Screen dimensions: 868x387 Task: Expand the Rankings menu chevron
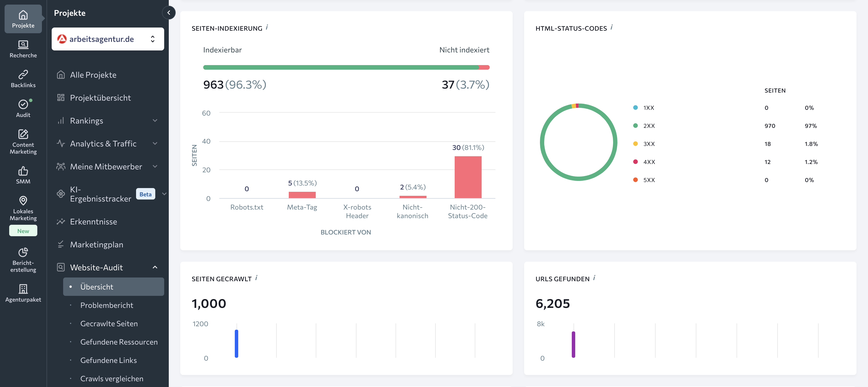[155, 120]
